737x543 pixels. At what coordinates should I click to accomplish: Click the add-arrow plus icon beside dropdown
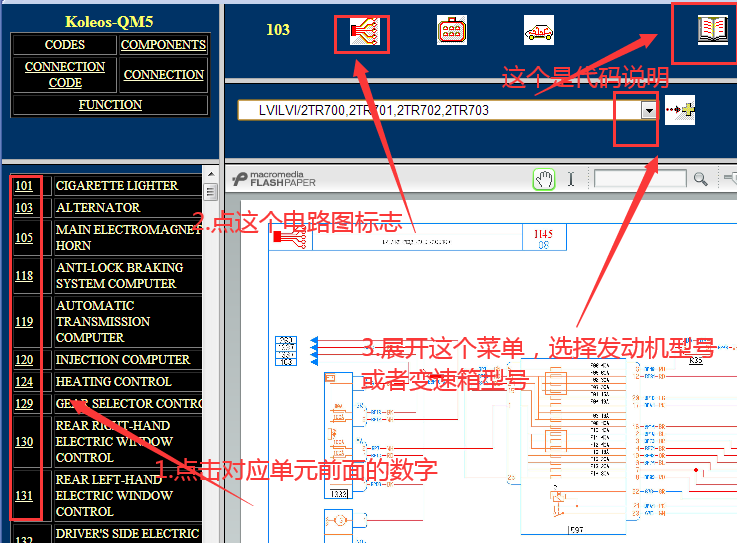click(x=680, y=110)
